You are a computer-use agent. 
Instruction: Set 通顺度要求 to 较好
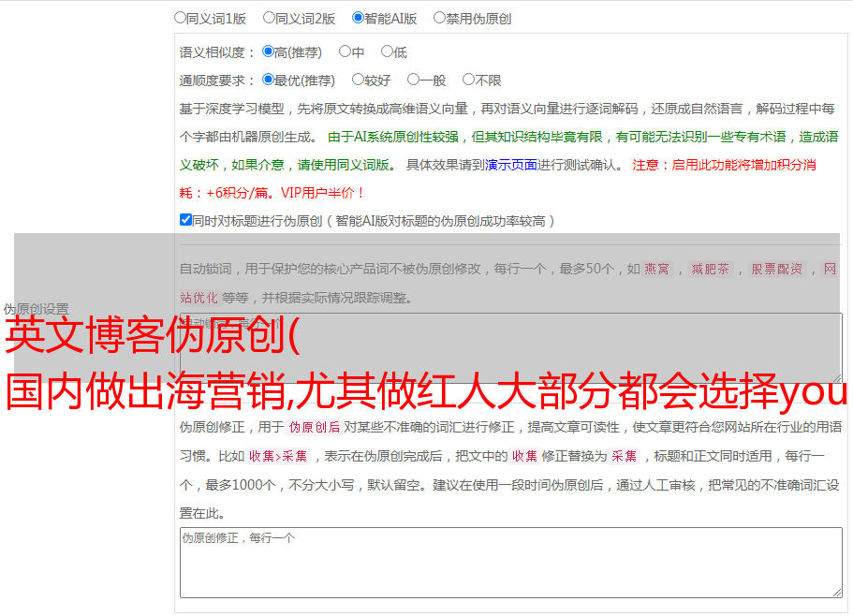point(358,80)
